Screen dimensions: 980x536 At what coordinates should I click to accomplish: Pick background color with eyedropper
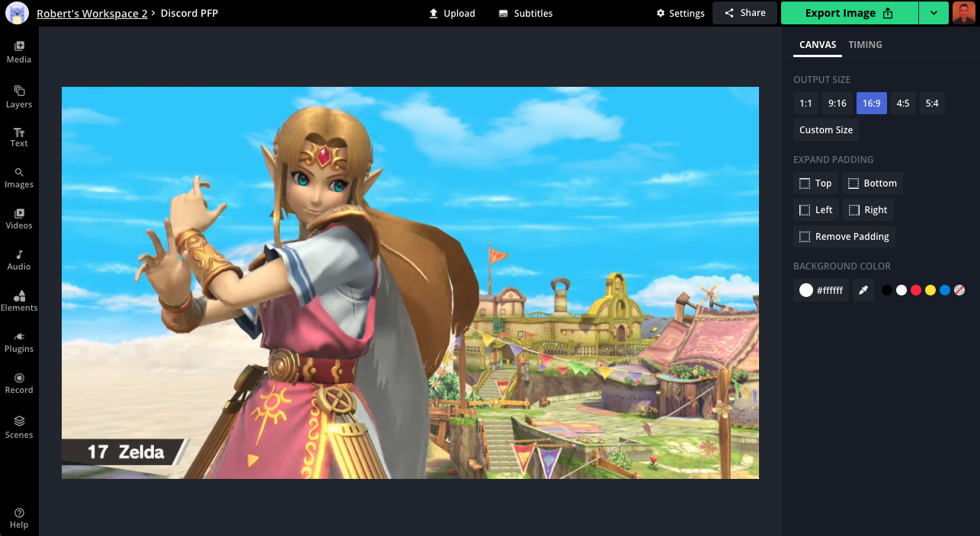point(863,290)
